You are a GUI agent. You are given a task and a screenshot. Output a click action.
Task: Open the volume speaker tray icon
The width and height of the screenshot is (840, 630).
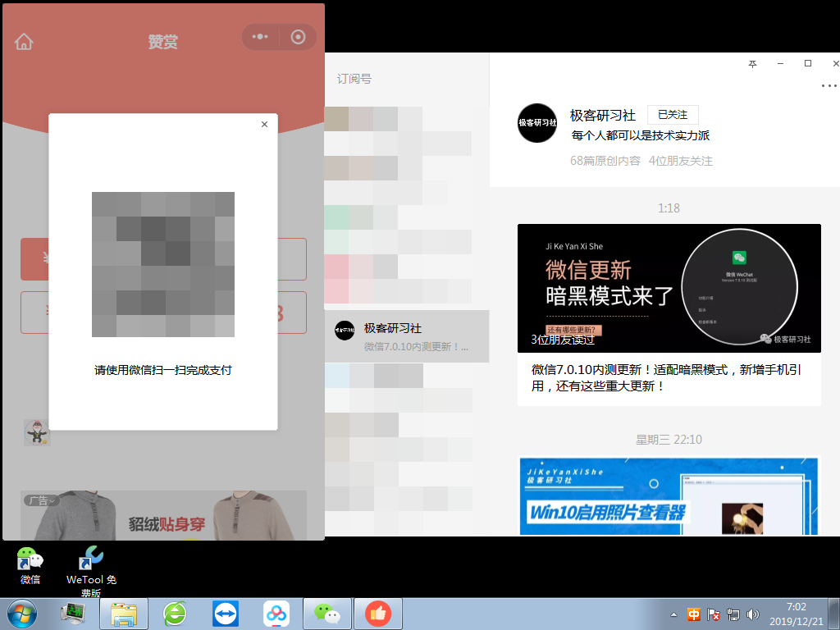coord(753,614)
